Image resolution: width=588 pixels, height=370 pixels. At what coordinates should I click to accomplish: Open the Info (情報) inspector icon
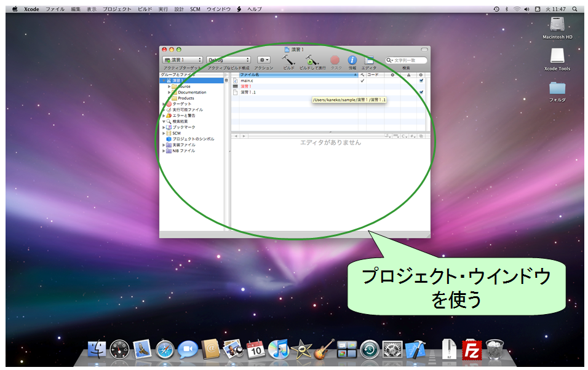pos(352,60)
